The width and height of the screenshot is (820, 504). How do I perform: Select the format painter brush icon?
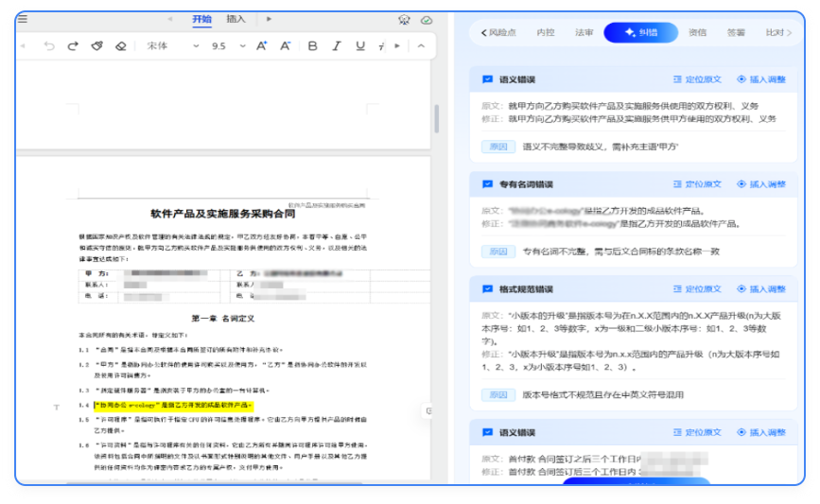click(x=96, y=46)
